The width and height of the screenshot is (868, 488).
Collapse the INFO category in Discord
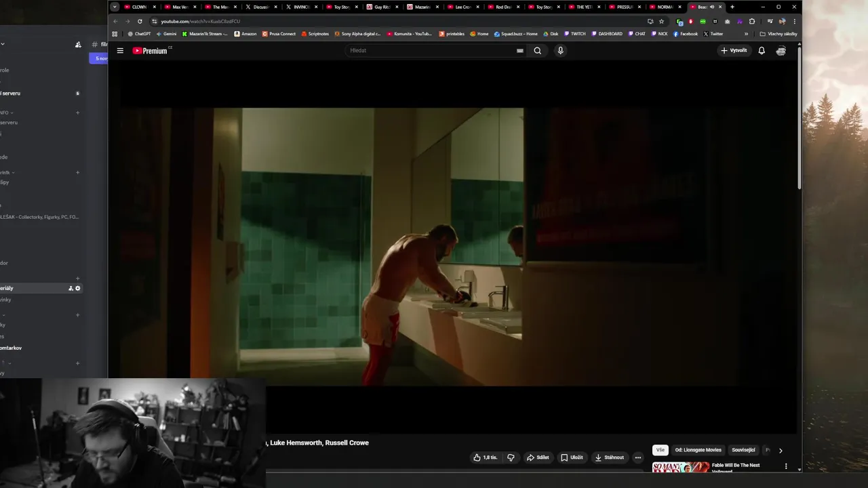coord(7,113)
